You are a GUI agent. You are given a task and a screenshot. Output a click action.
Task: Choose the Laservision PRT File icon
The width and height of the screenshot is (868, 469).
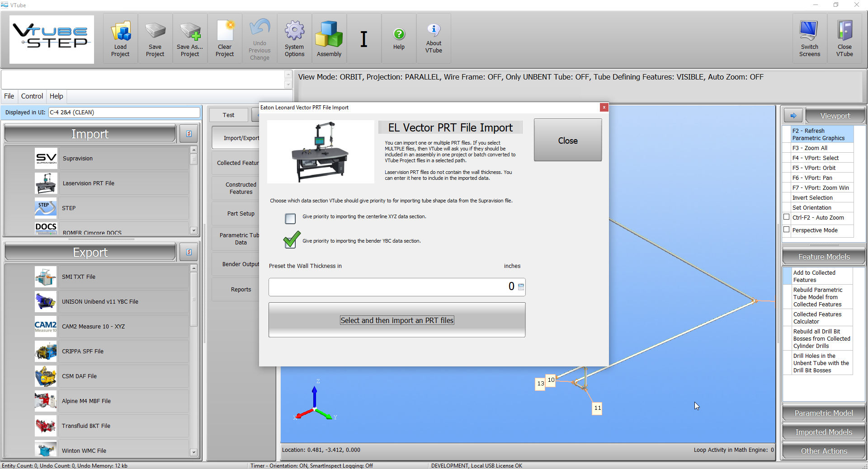click(46, 183)
